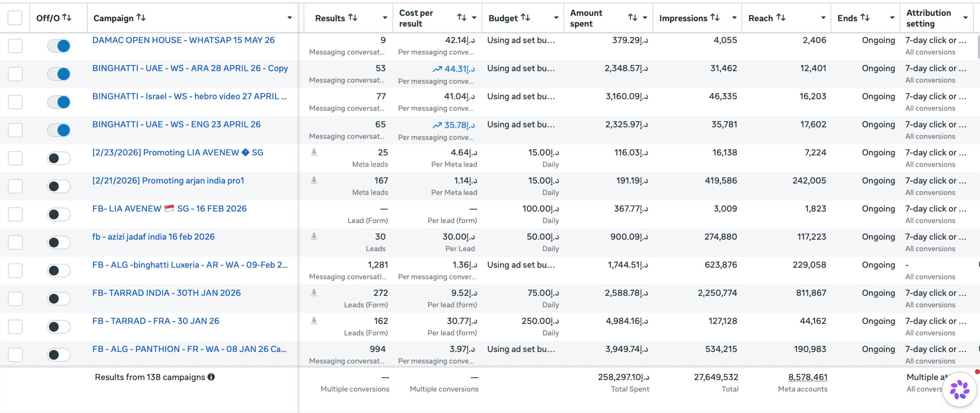980x413 pixels.
Task: Sort by Reach arrows icon
Action: click(x=781, y=18)
